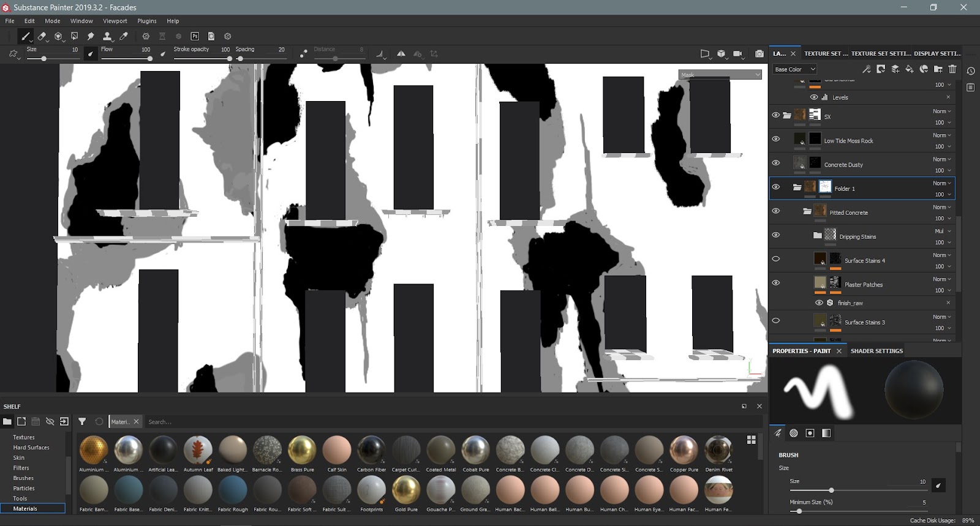Open blend mode dropdown for Concrete Dusty
Viewport: 980px width, 526px height.
[x=942, y=159]
